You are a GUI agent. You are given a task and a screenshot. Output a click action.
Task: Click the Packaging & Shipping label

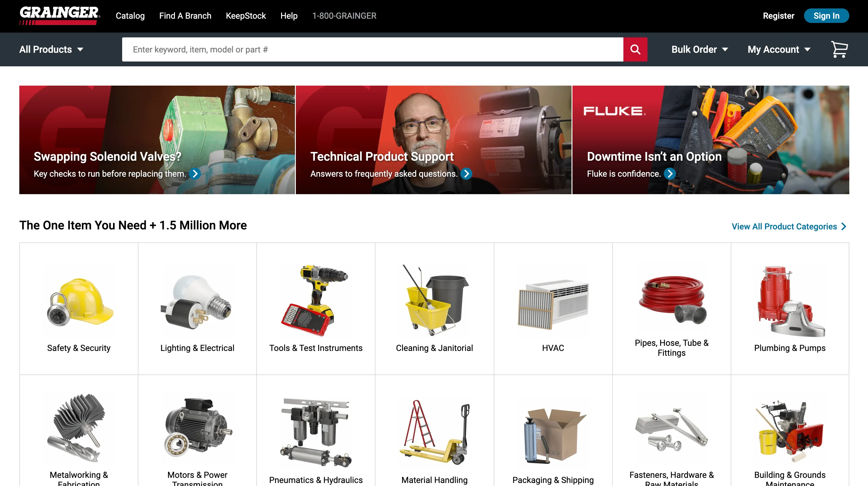coord(553,480)
